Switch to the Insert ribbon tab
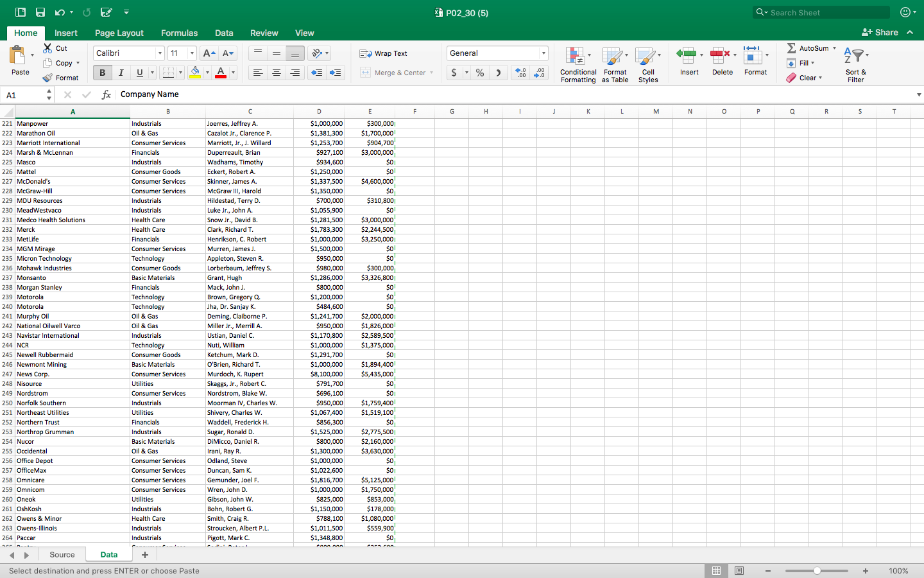The width and height of the screenshot is (924, 578). coord(66,33)
